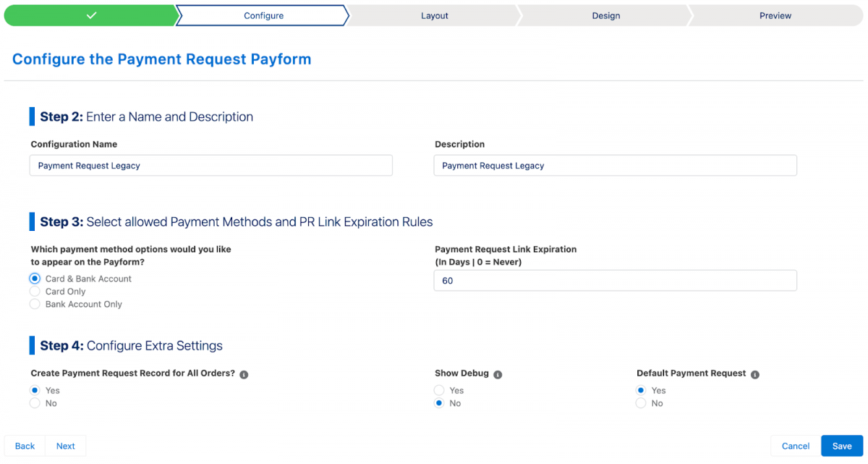Viewport: 868px width, 464px height.
Task: Click inside the Configuration Name field
Action: (210, 165)
